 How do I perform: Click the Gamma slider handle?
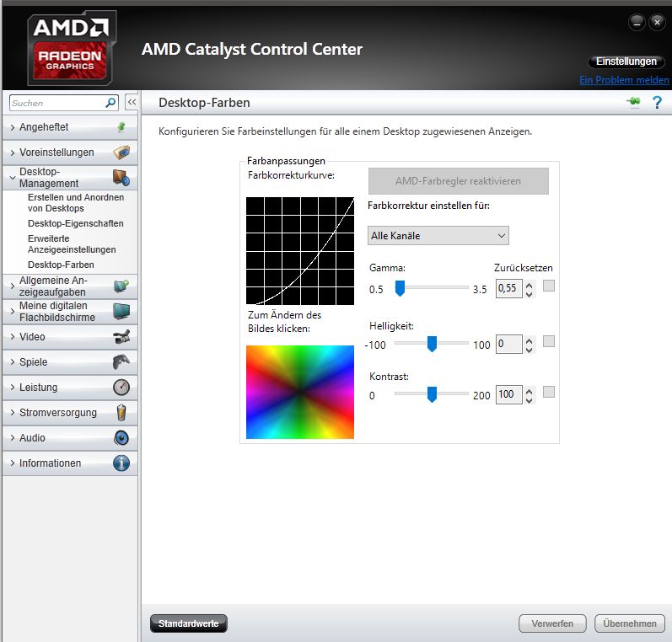pyautogui.click(x=400, y=288)
